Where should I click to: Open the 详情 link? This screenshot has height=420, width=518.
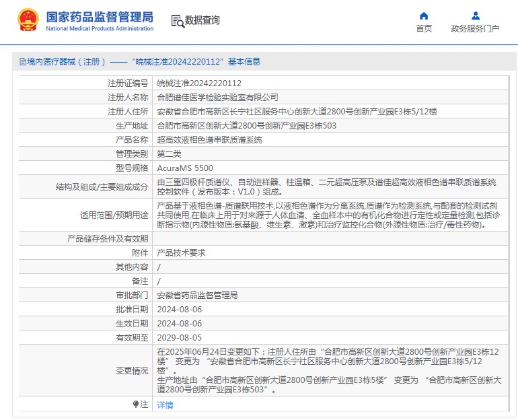click(165, 405)
